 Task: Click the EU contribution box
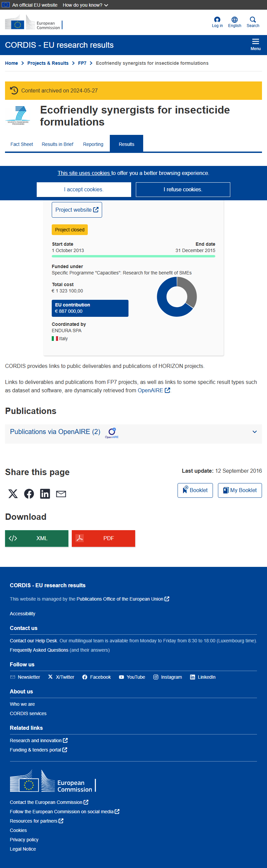(x=90, y=308)
